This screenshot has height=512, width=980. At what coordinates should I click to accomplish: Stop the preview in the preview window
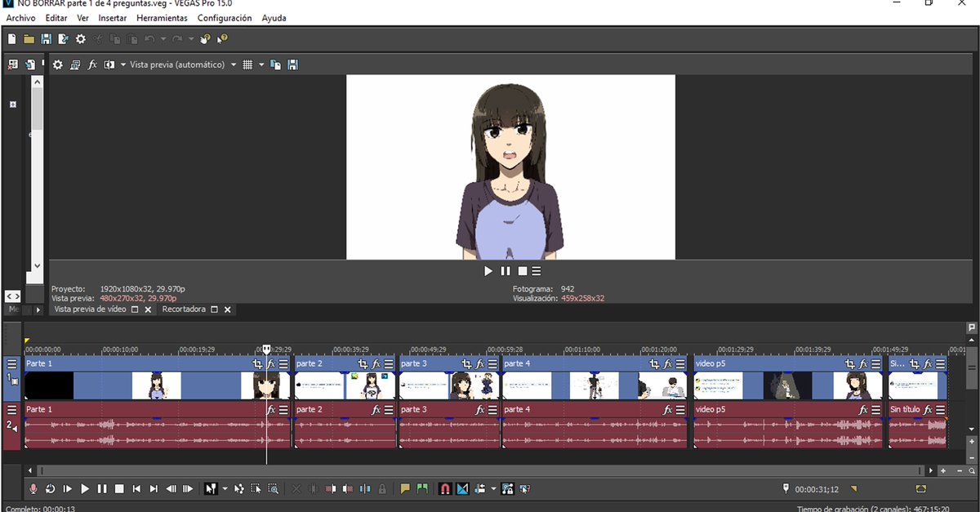click(x=522, y=271)
